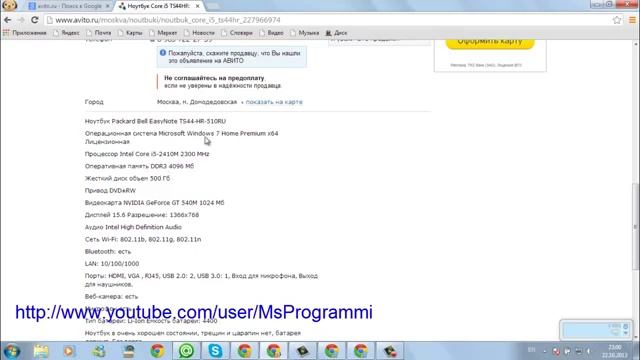Click 'Москва, м. Домодедовская' city text

pyautogui.click(x=197, y=102)
